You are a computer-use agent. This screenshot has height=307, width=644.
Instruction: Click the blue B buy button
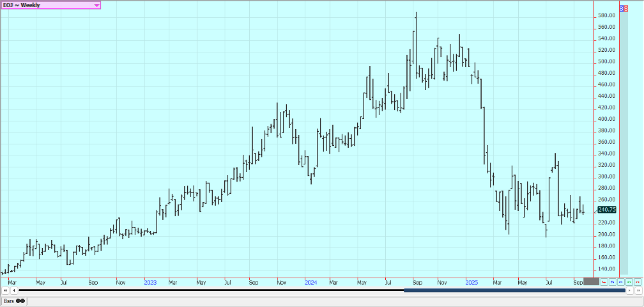pos(622,8)
